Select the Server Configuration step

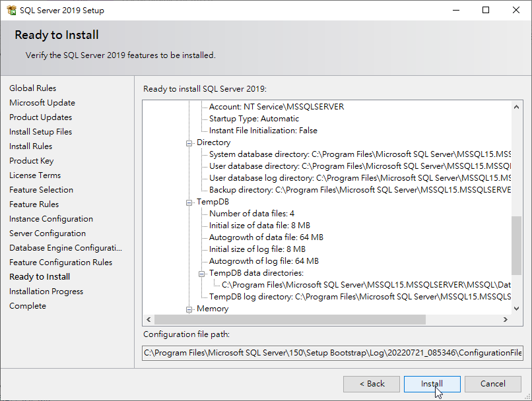pyautogui.click(x=48, y=233)
